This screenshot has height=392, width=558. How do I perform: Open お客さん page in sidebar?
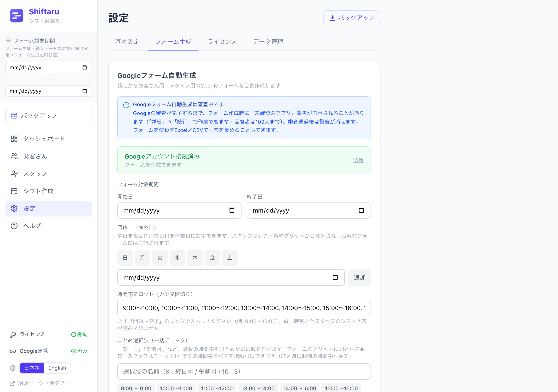point(49,156)
